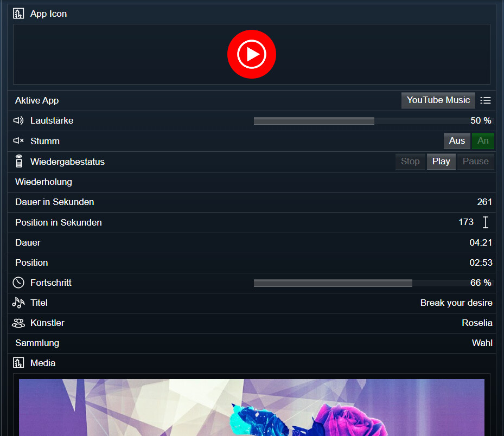
Task: Click the Sammlung value Wahl
Action: (482, 343)
